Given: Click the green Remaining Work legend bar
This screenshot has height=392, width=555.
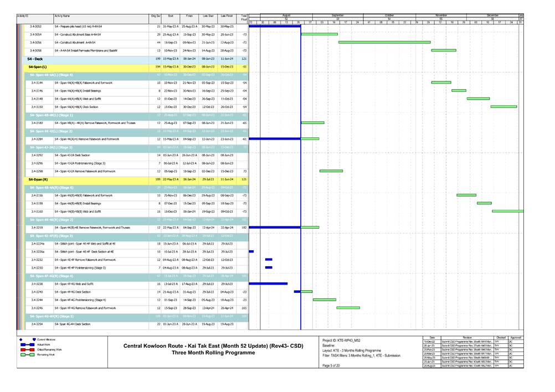Looking at the screenshot, I should tap(24, 355).
